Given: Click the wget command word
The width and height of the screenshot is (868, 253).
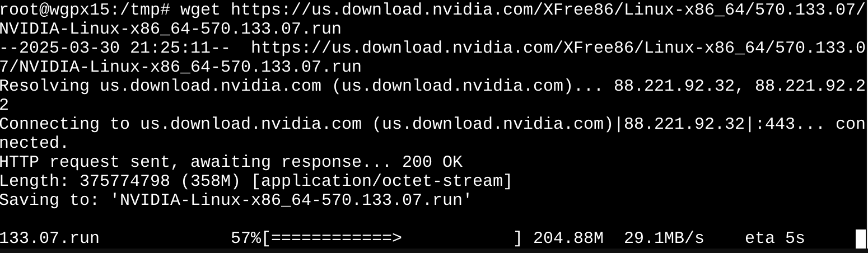Looking at the screenshot, I should tap(200, 10).
